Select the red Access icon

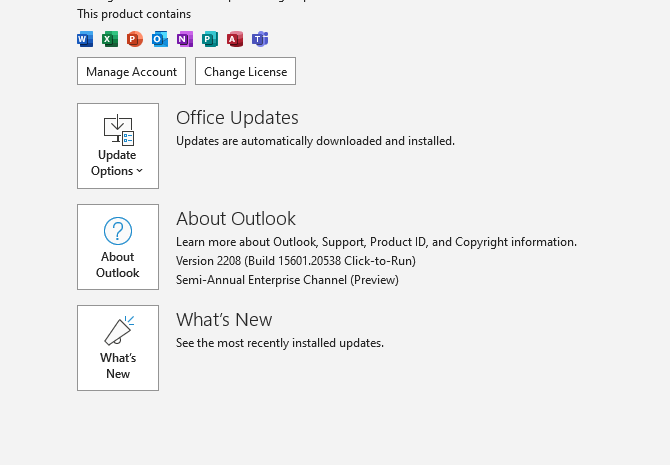pyautogui.click(x=235, y=39)
